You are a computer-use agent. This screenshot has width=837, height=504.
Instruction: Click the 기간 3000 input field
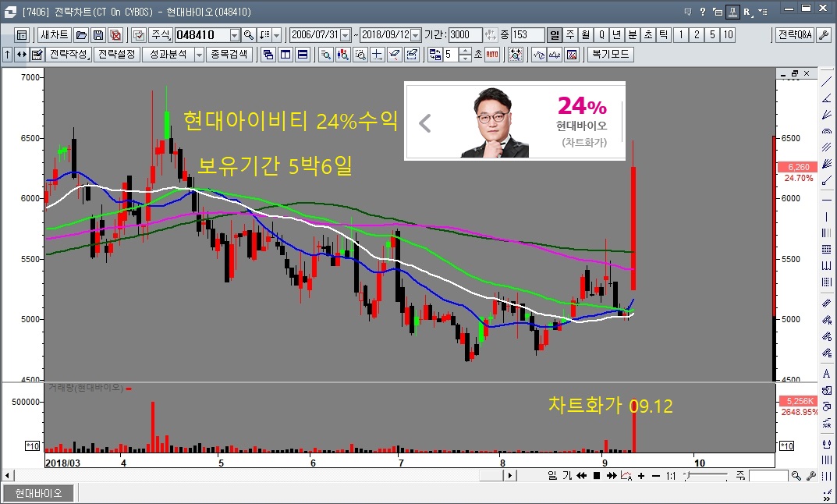click(466, 35)
